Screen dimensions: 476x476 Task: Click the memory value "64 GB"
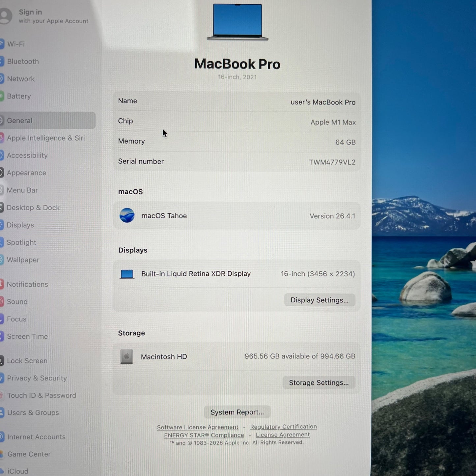point(346,142)
